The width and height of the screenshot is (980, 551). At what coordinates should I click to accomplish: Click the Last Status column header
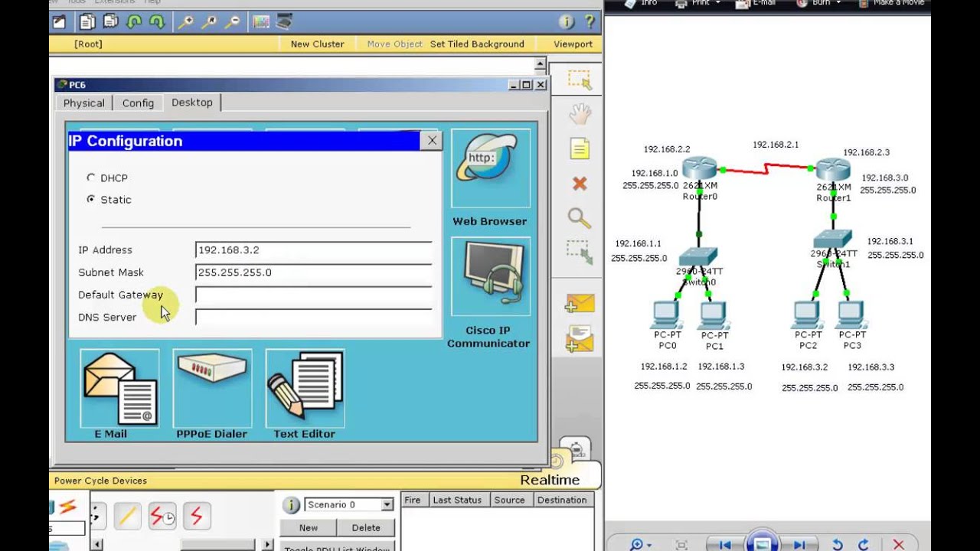tap(457, 500)
